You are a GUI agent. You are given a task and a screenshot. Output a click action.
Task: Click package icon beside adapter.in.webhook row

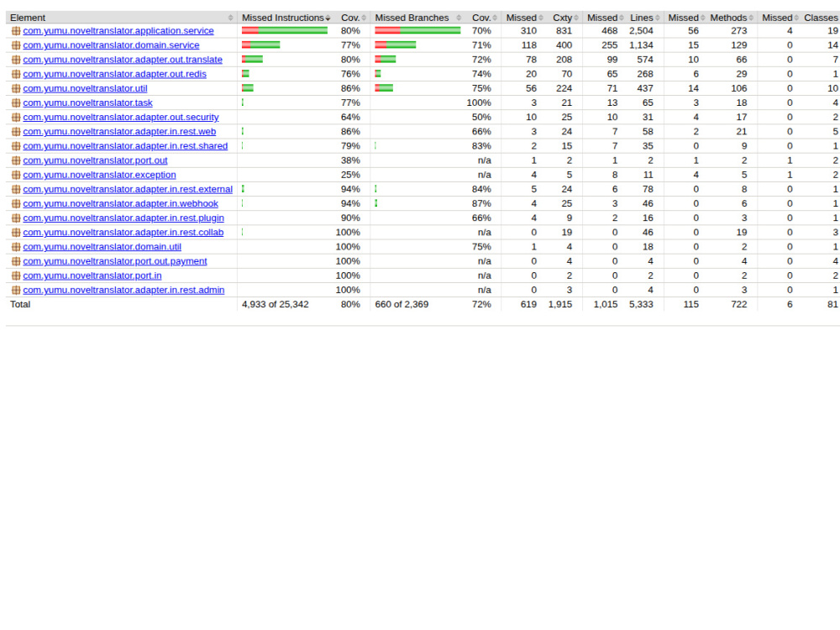click(x=16, y=204)
